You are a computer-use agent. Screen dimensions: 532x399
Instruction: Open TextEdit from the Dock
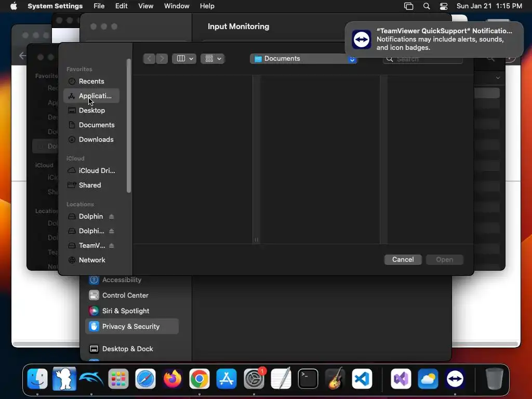[x=281, y=379]
